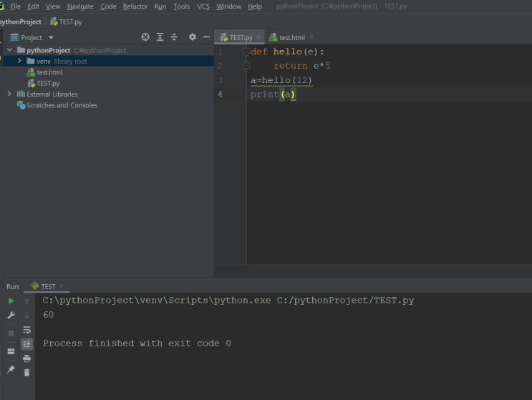Open the Help menu

pos(254,6)
